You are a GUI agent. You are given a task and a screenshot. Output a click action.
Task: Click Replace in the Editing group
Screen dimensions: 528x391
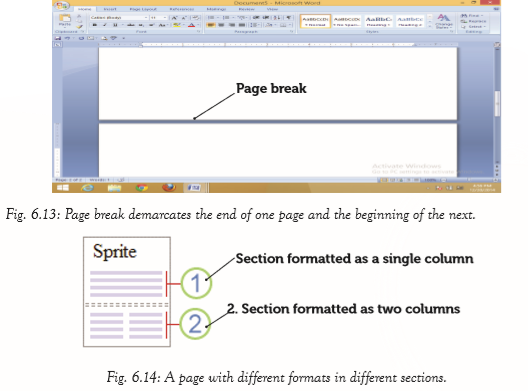pos(473,21)
